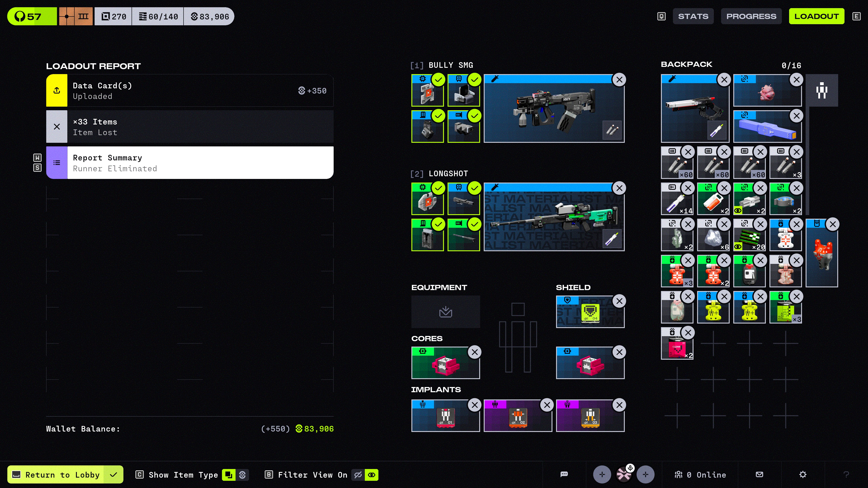Open the mail inbox icon
Viewport: 868px width, 488px height.
[x=759, y=474]
